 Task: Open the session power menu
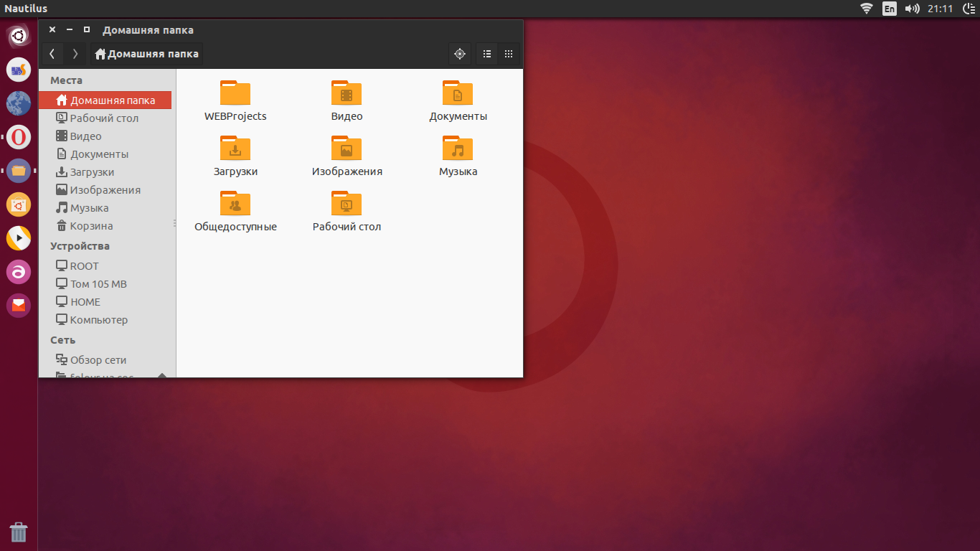tap(968, 9)
